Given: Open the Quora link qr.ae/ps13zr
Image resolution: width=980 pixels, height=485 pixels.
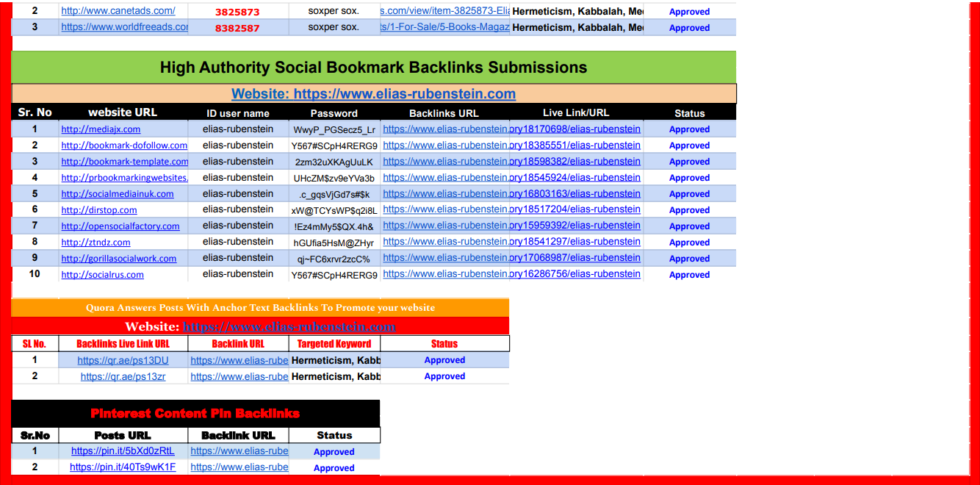Looking at the screenshot, I should pos(123,376).
